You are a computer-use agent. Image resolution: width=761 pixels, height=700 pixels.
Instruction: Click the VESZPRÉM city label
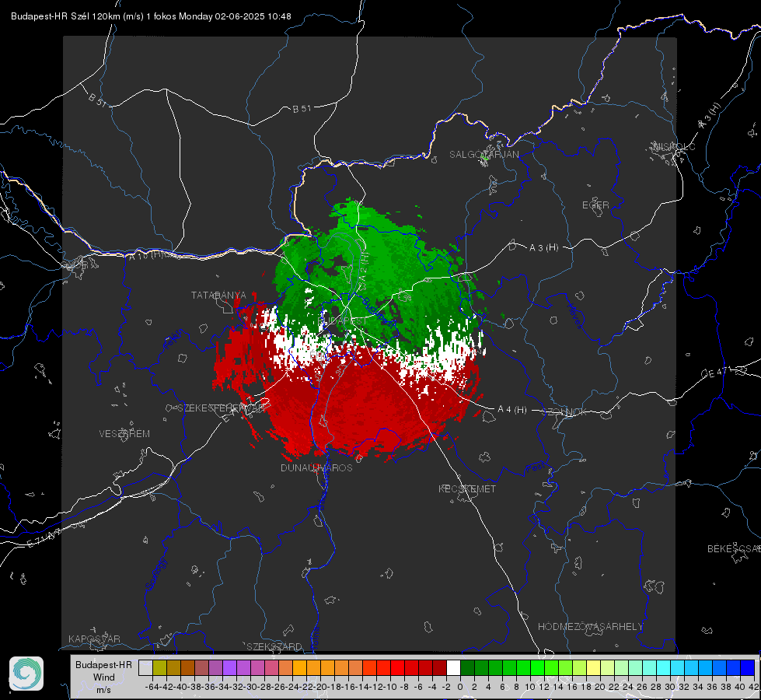pyautogui.click(x=124, y=434)
